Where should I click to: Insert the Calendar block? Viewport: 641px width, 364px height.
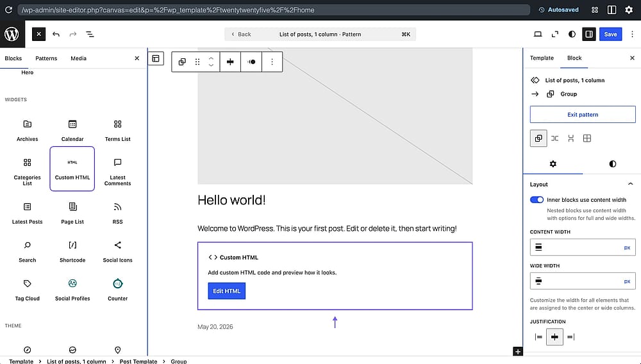72,130
